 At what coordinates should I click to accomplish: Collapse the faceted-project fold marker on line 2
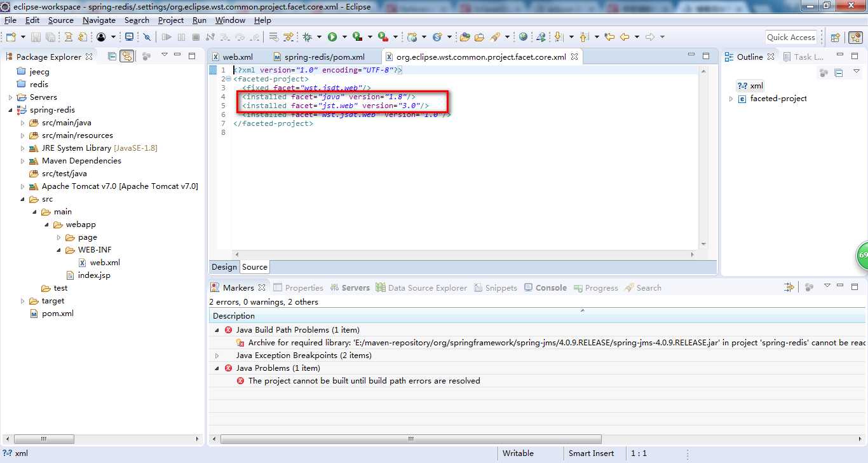tap(229, 79)
